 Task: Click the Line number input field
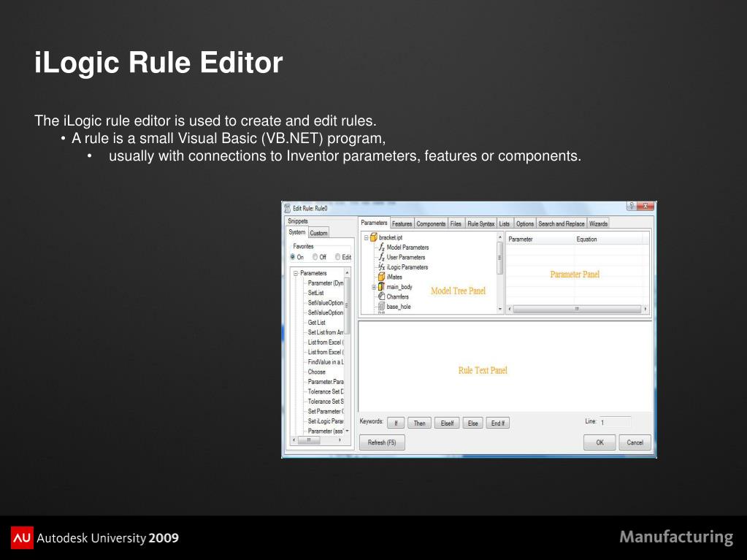click(x=615, y=423)
